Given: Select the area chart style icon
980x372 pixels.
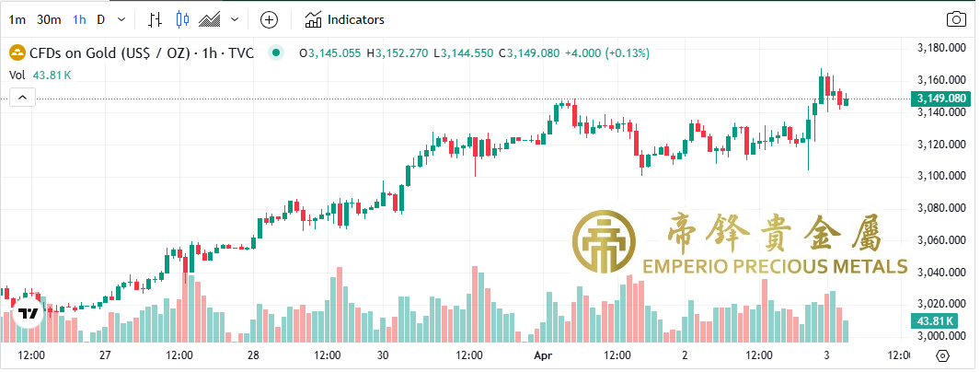Looking at the screenshot, I should click(211, 20).
